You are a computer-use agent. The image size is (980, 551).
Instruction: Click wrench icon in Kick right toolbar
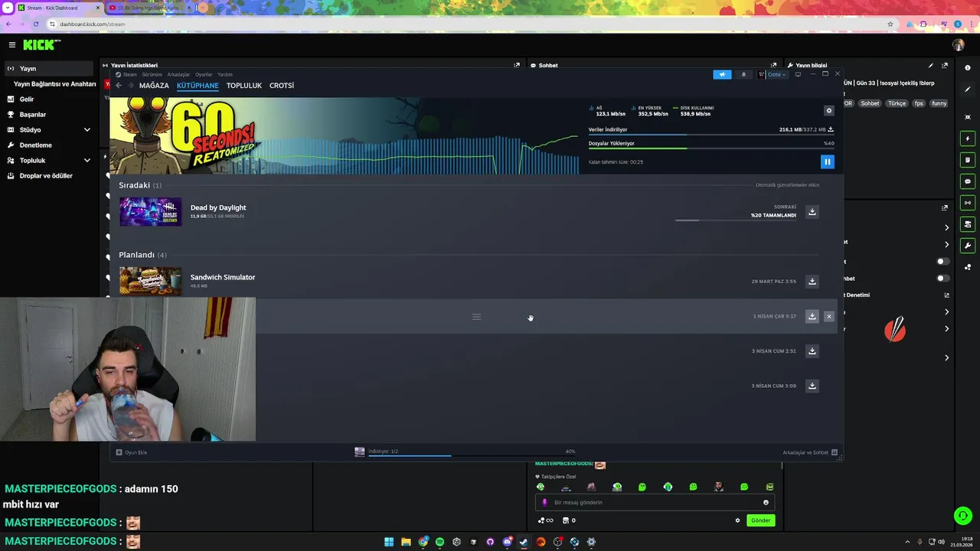click(968, 246)
